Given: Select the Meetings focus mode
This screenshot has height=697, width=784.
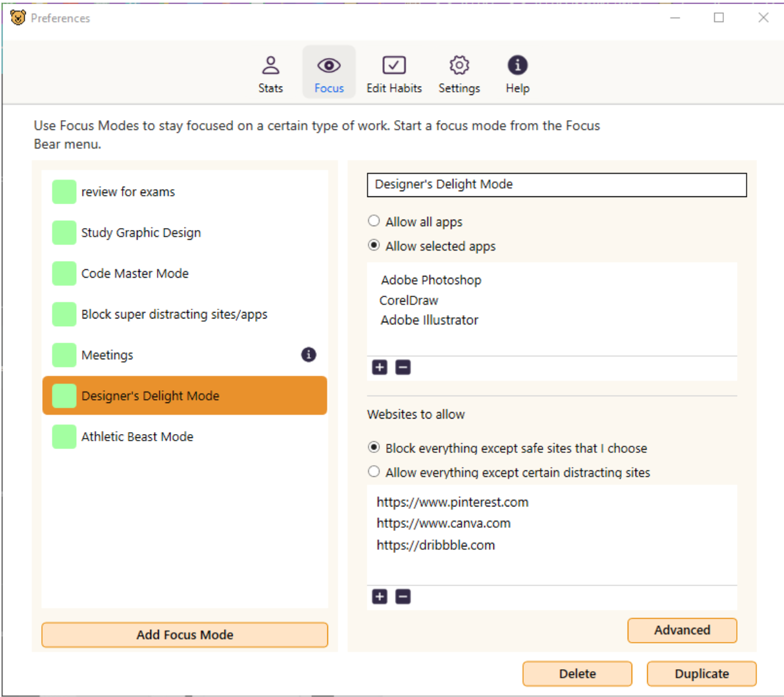Looking at the screenshot, I should coord(185,355).
